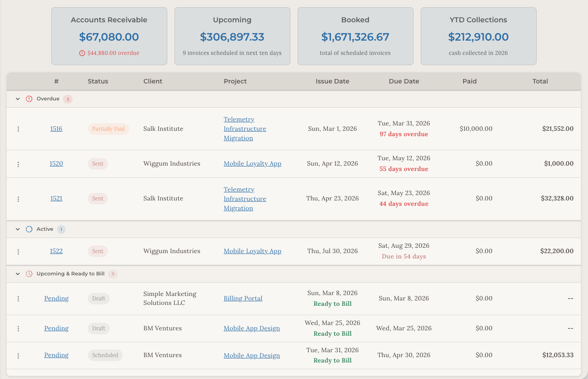
Task: Click '97 days overdue' text
Action: (404, 134)
